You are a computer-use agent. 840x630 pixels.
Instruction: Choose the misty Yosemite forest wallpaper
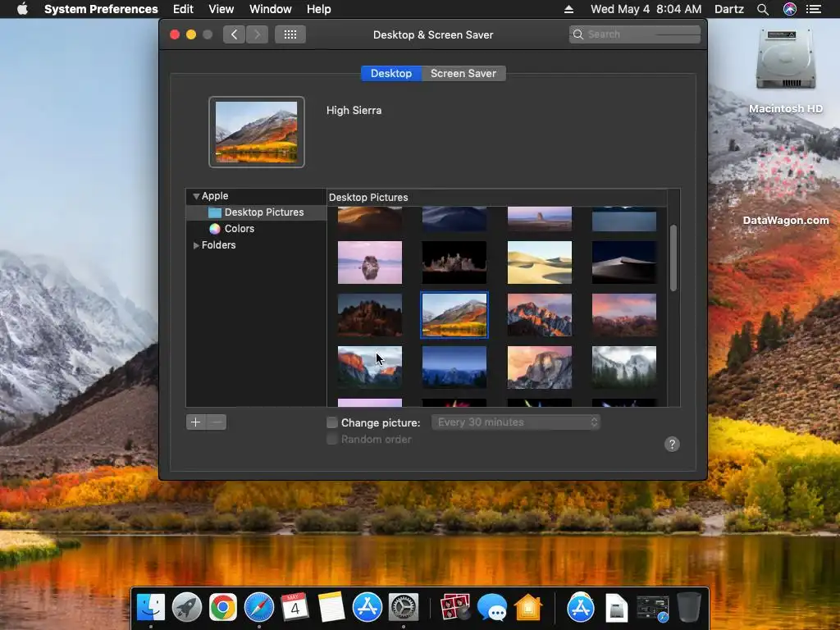624,367
